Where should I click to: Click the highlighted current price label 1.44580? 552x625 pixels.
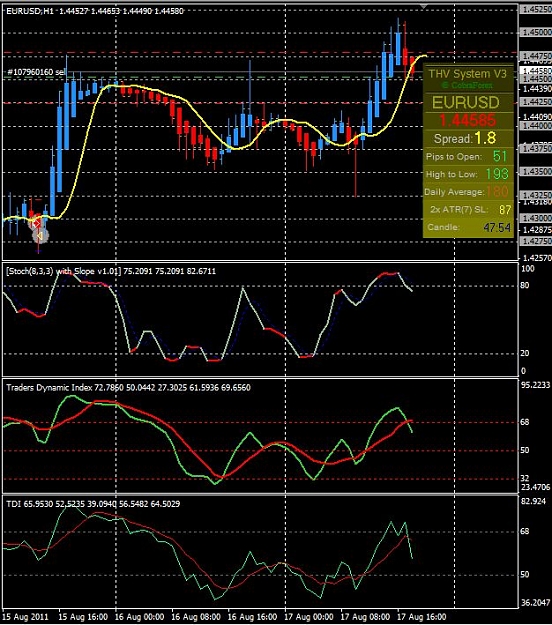click(x=536, y=71)
